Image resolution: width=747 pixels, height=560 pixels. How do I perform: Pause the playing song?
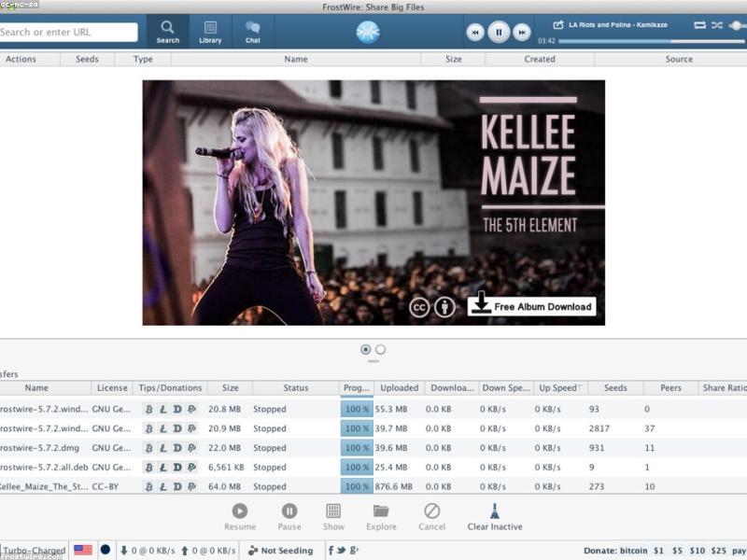point(499,32)
